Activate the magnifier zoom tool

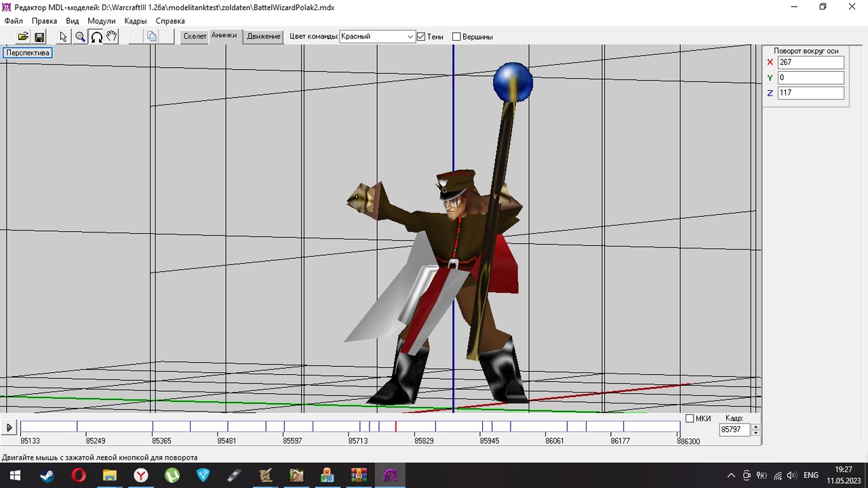80,37
